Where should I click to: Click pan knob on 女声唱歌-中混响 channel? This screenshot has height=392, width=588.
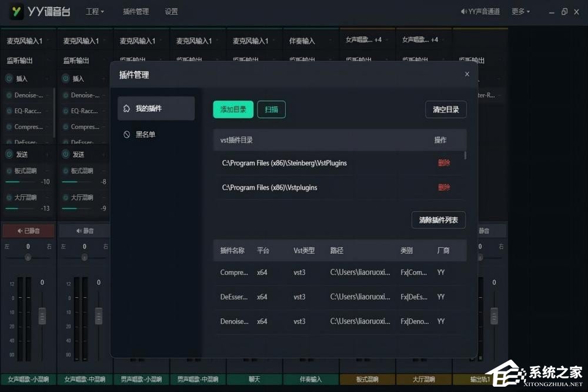(x=84, y=257)
